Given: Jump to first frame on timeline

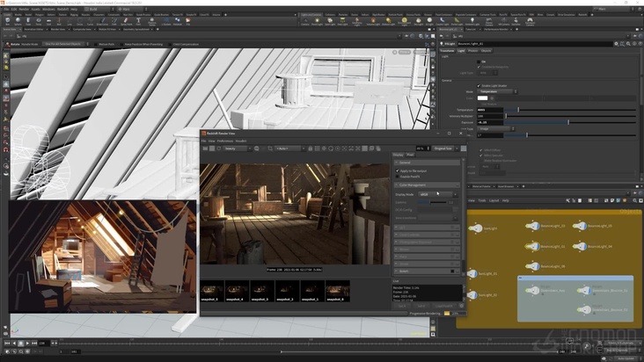Looking at the screenshot, I should pyautogui.click(x=7, y=343).
